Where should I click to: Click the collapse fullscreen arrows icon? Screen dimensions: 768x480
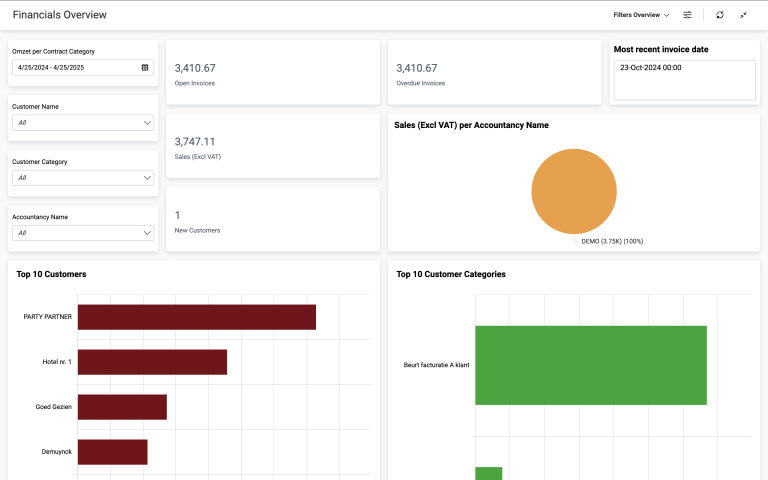pyautogui.click(x=744, y=15)
